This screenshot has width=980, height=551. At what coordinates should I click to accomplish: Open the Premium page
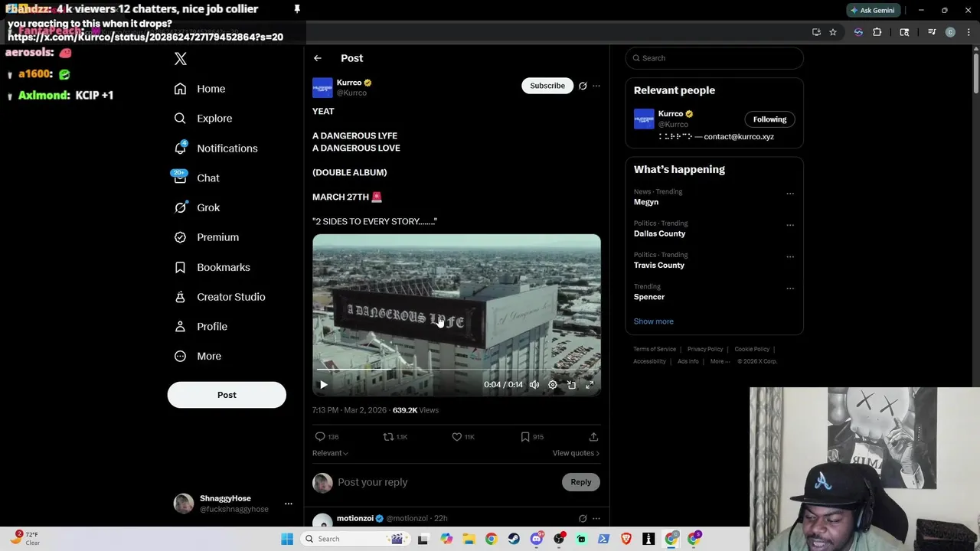[x=207, y=237]
